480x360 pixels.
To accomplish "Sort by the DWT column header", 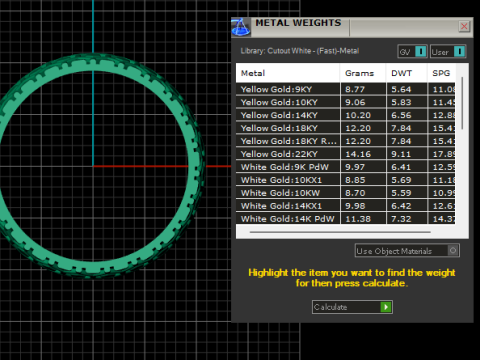I will click(406, 73).
